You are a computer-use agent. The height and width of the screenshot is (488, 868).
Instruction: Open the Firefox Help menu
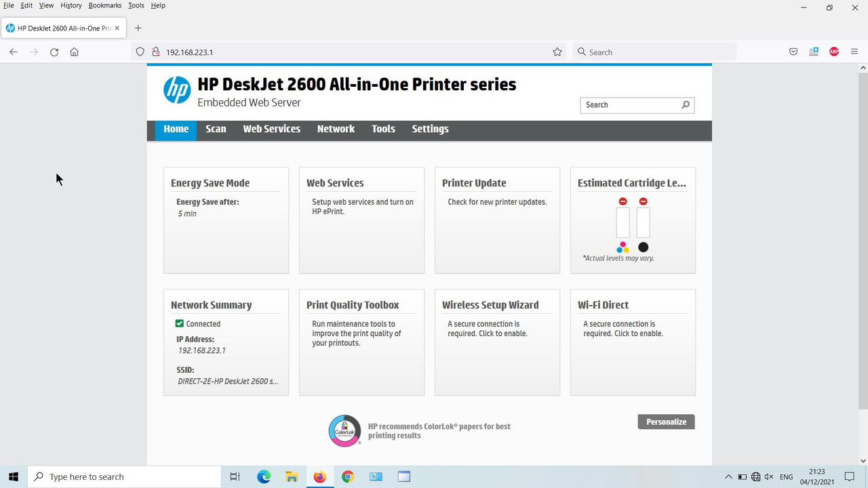point(158,5)
